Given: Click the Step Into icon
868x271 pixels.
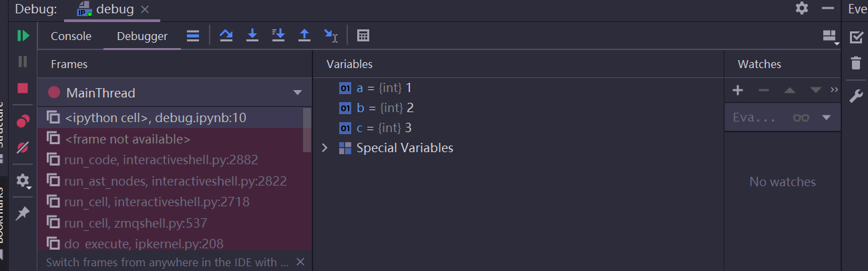Looking at the screenshot, I should [252, 36].
